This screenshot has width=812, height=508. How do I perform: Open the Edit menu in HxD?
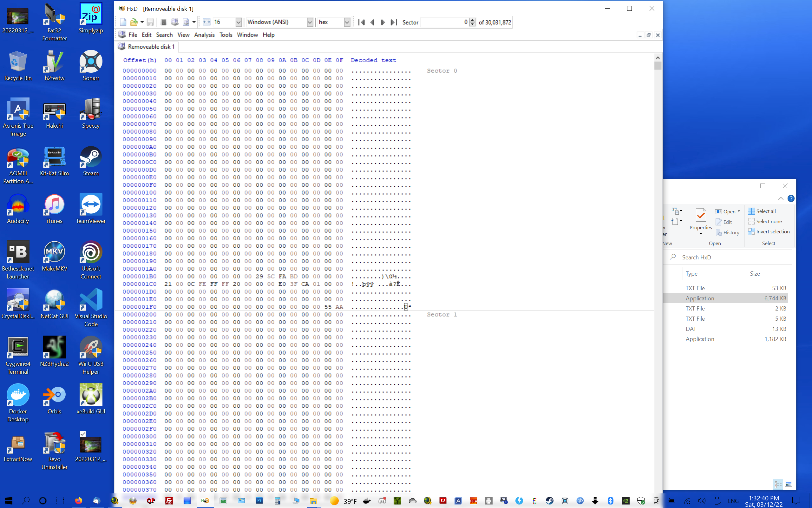(x=146, y=35)
